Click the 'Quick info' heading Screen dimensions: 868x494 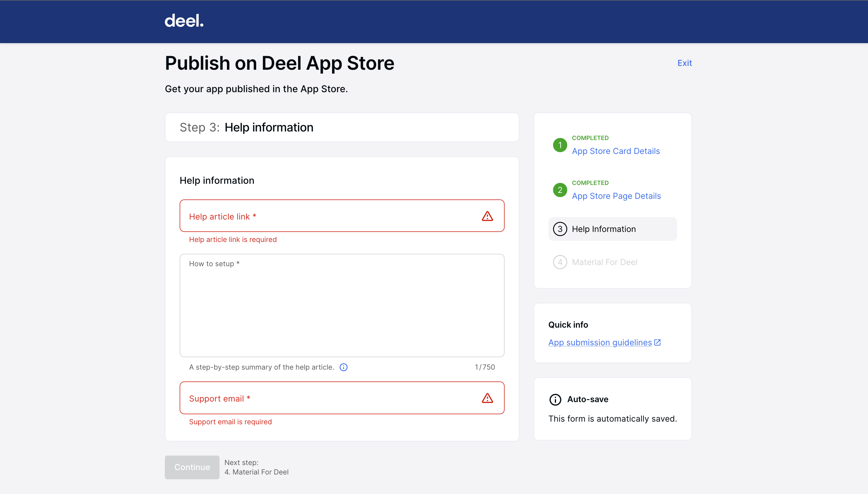pos(568,325)
